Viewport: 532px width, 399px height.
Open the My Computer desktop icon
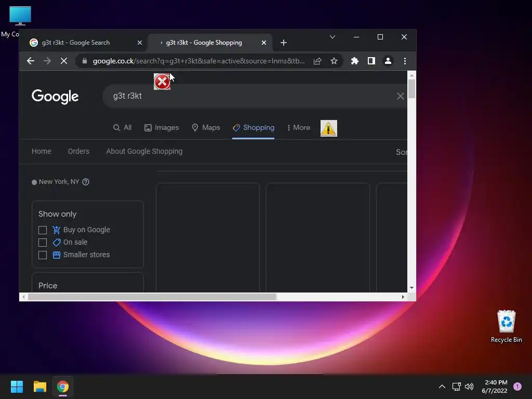20,16
